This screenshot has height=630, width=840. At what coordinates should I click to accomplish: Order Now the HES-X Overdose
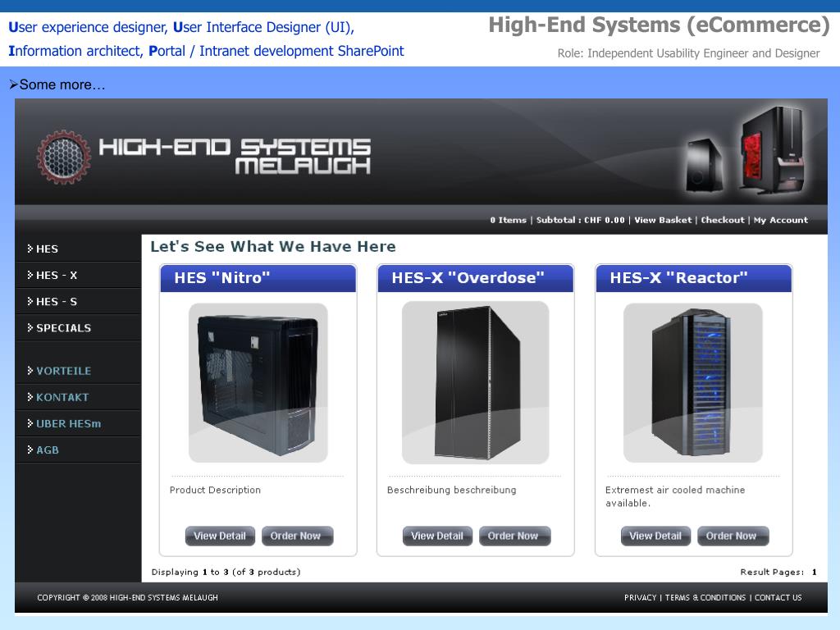pyautogui.click(x=515, y=536)
